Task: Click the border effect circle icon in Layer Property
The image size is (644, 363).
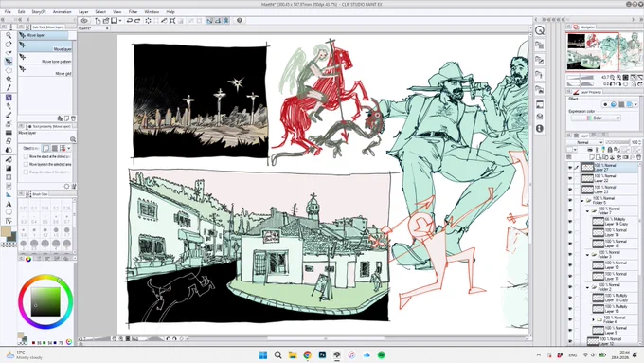Action: (605, 104)
